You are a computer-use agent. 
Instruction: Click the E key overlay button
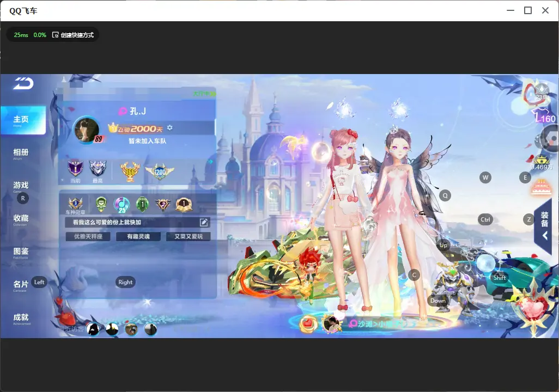coord(525,177)
